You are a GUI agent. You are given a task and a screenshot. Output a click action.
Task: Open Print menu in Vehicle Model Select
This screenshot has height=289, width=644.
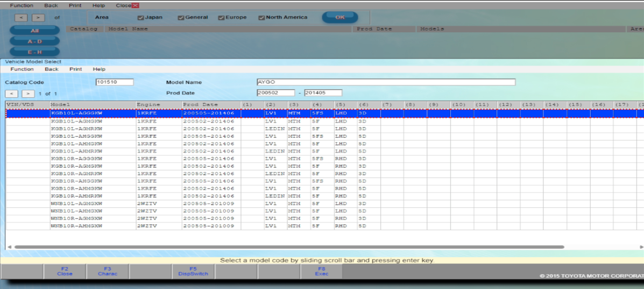tap(75, 69)
